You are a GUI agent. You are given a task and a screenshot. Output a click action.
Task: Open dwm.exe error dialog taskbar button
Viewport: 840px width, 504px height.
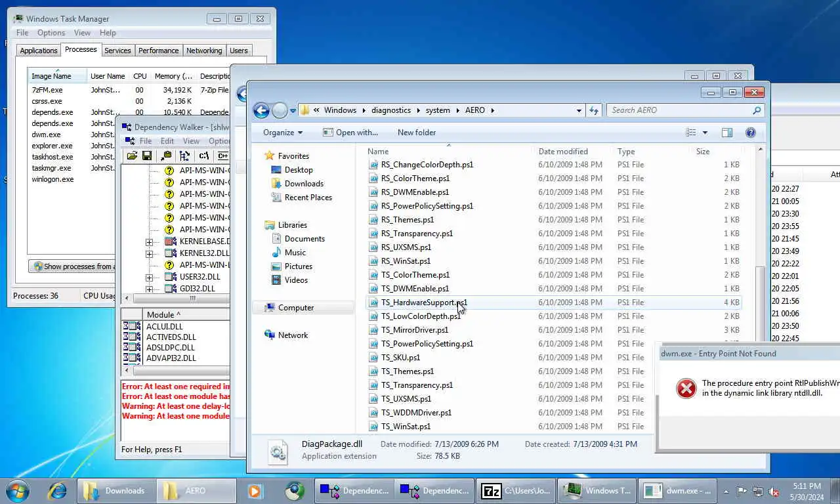679,491
